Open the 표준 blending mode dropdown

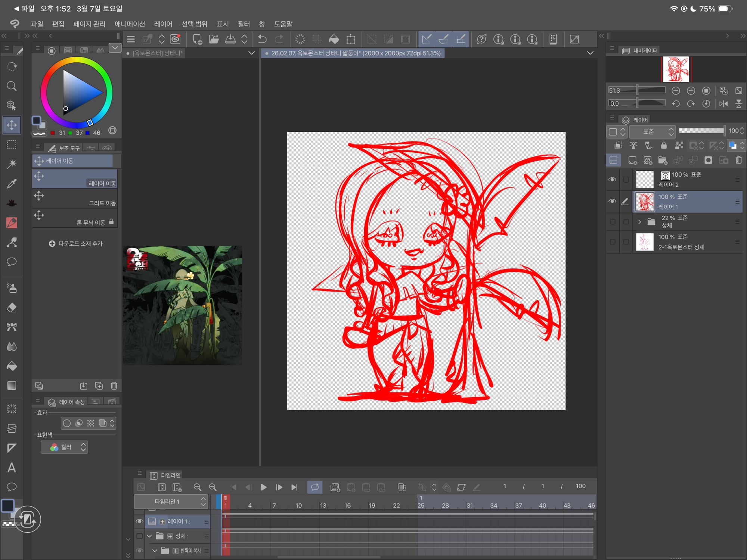tap(652, 132)
